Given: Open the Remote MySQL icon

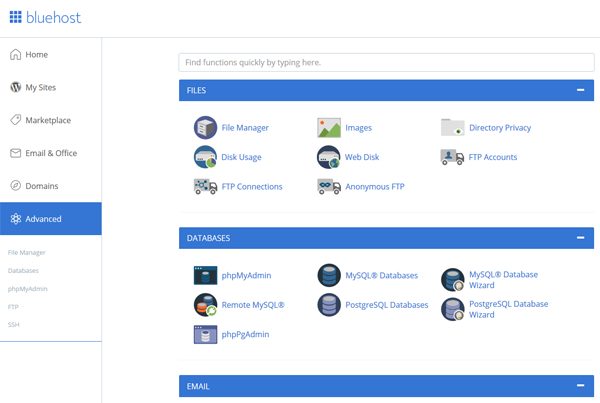Looking at the screenshot, I should click(x=205, y=305).
